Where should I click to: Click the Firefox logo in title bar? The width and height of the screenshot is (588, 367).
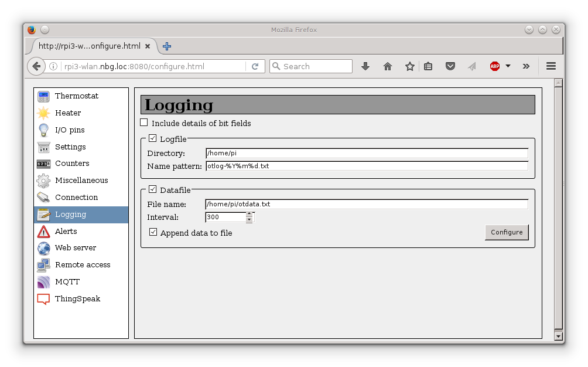(32, 30)
